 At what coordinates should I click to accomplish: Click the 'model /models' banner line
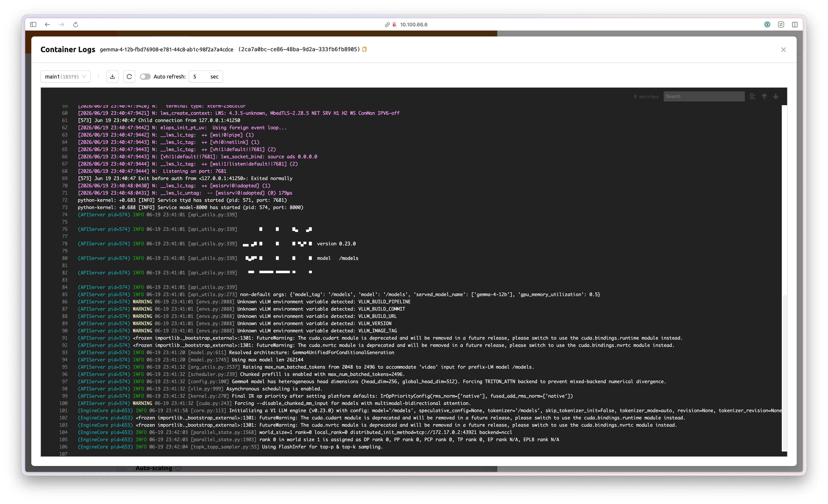(337, 258)
